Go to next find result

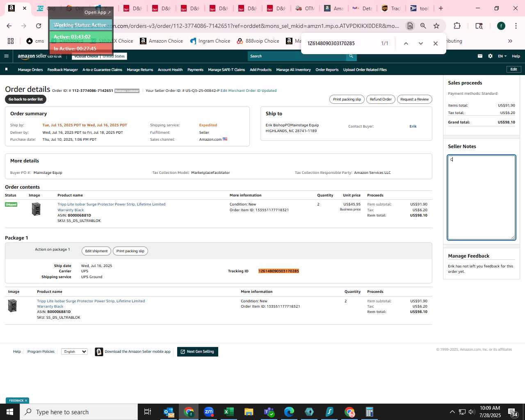pyautogui.click(x=420, y=43)
